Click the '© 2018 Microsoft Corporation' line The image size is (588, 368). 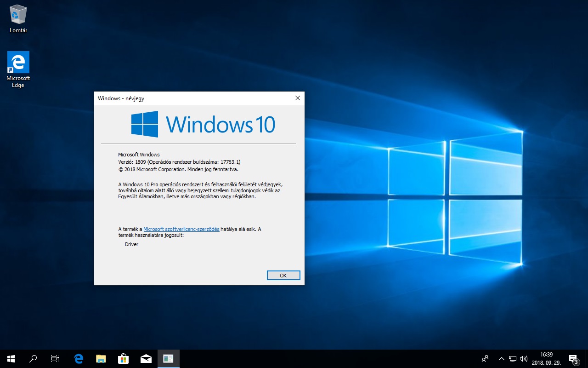pyautogui.click(x=178, y=169)
